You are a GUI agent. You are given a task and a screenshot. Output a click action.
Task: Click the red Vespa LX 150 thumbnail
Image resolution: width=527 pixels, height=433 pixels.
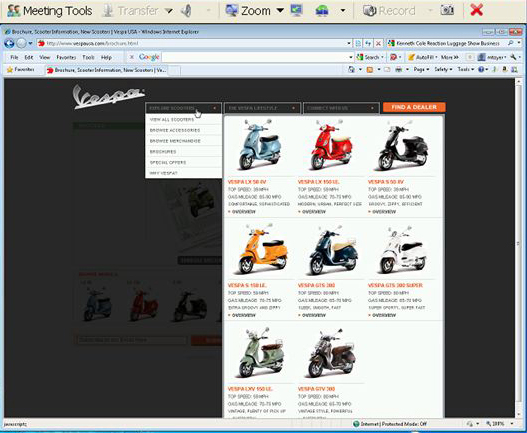[x=331, y=145]
